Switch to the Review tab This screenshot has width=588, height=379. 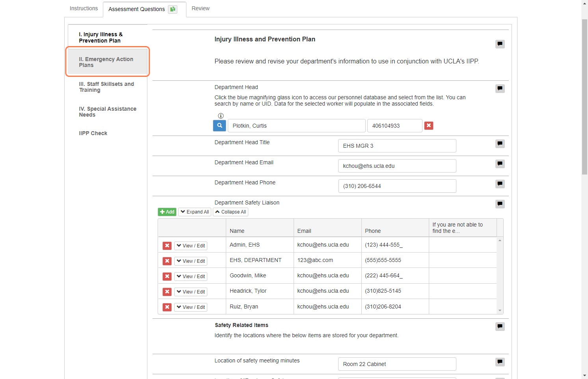coord(201,8)
